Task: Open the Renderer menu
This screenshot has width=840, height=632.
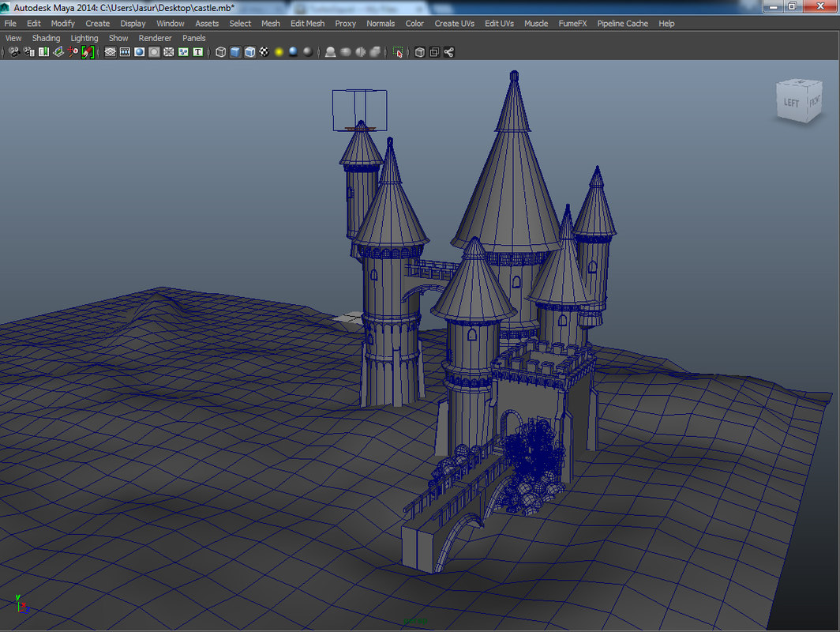Action: (155, 37)
